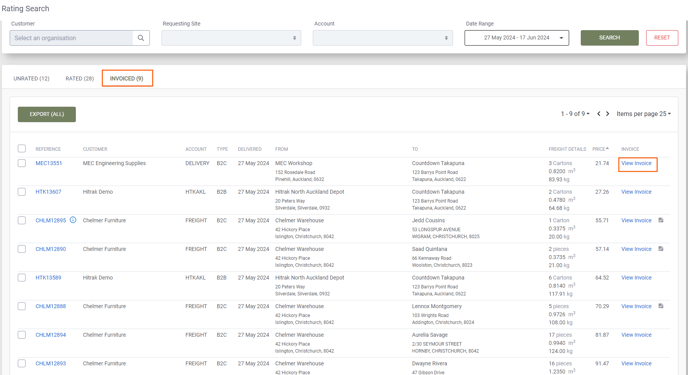
Task: Open the Requesting Site dropdown
Action: [231, 38]
